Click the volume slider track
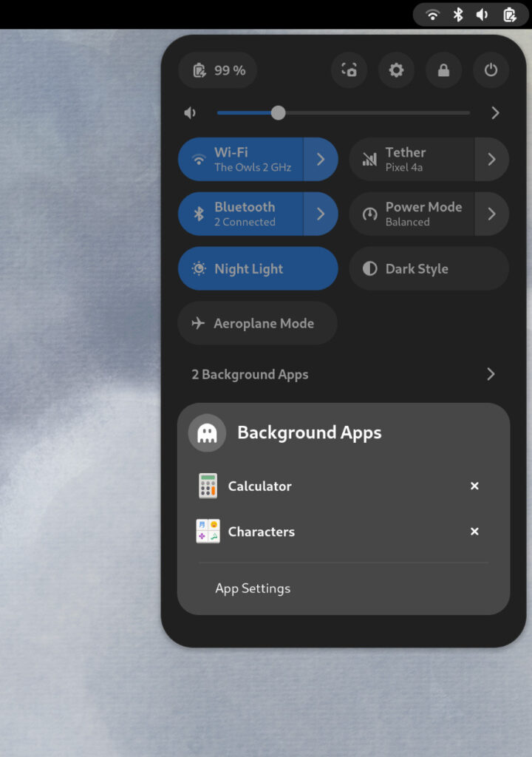Image resolution: width=532 pixels, height=757 pixels. coord(369,113)
